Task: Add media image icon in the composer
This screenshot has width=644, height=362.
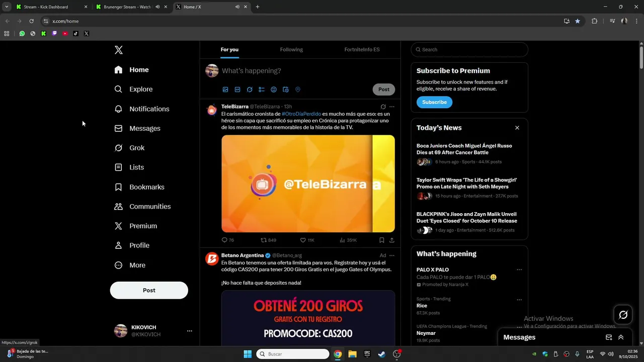Action: pos(225,89)
